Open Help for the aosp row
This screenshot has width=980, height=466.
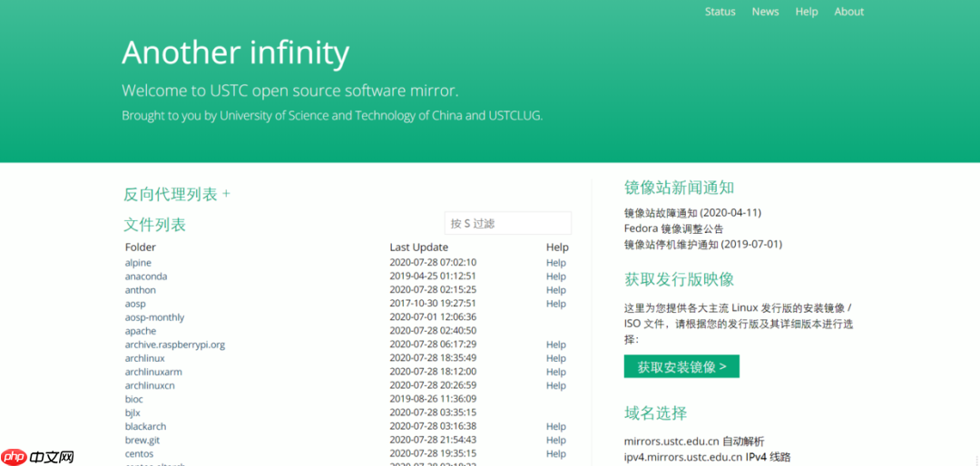[x=555, y=304]
